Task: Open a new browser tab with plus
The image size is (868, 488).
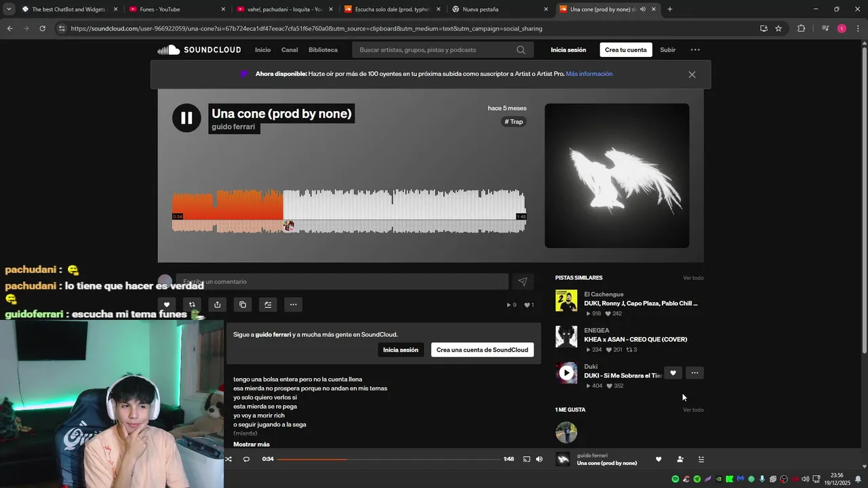Action: click(x=670, y=9)
